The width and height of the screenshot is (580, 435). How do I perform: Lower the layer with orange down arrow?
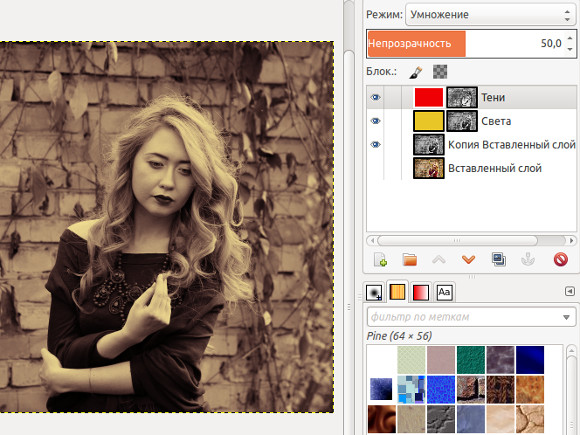(468, 260)
